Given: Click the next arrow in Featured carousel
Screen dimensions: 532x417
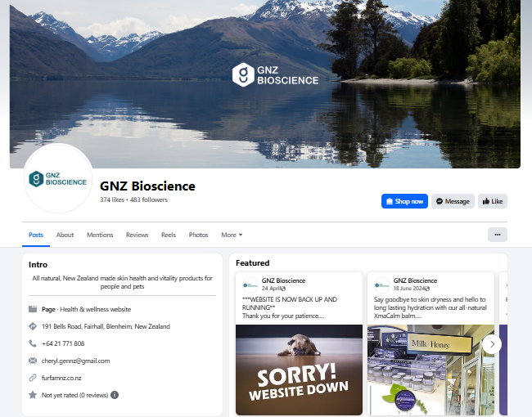Looking at the screenshot, I should click(492, 344).
